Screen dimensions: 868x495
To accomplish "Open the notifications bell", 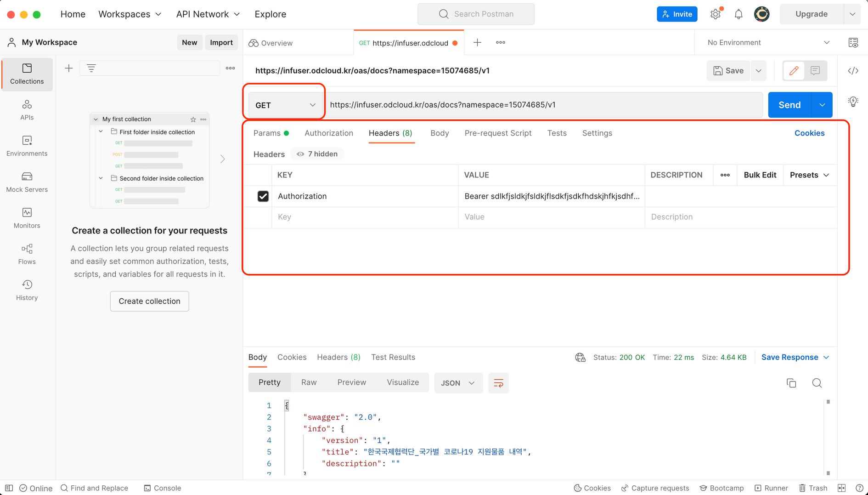I will click(738, 14).
